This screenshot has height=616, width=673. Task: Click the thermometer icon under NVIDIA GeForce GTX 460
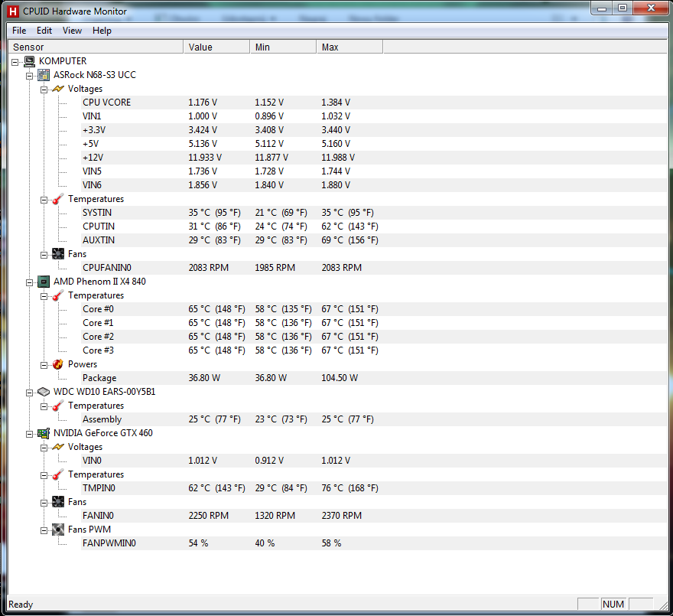(58, 474)
